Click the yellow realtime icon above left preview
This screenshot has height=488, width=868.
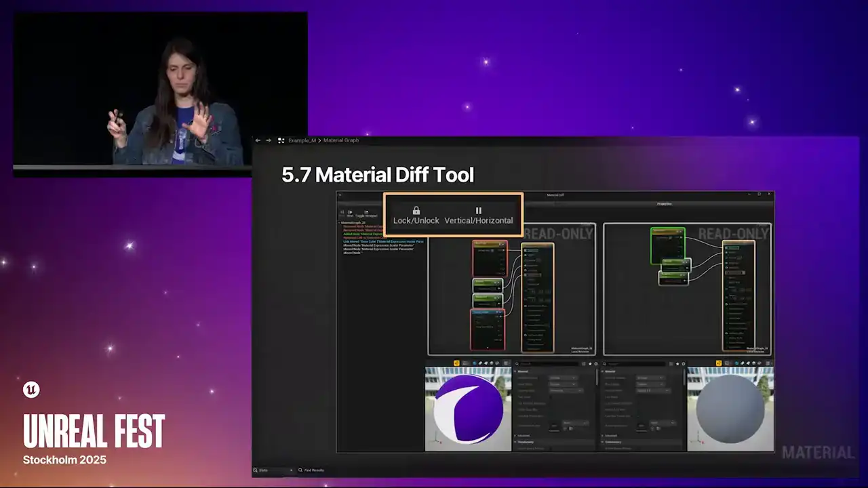[456, 363]
